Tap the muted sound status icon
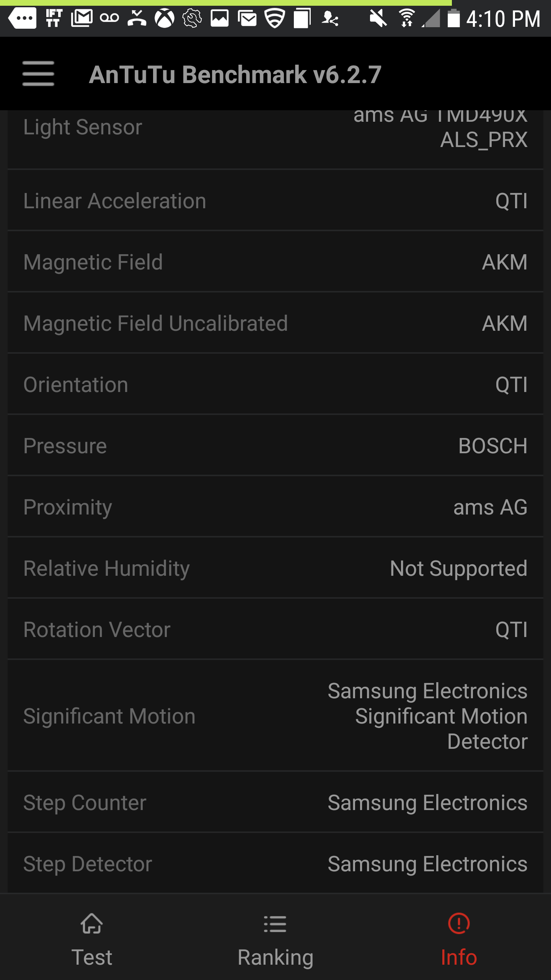Screen dimensions: 551x980 [x=378, y=18]
